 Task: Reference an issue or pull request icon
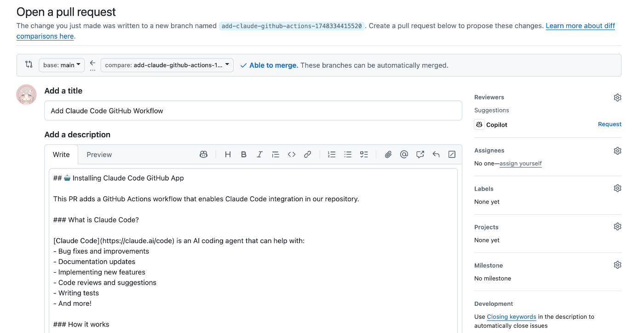(420, 155)
